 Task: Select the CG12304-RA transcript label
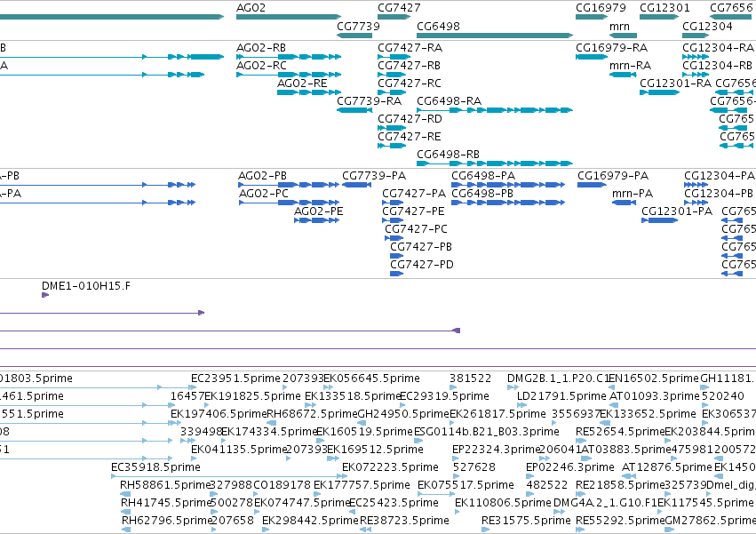(718, 48)
